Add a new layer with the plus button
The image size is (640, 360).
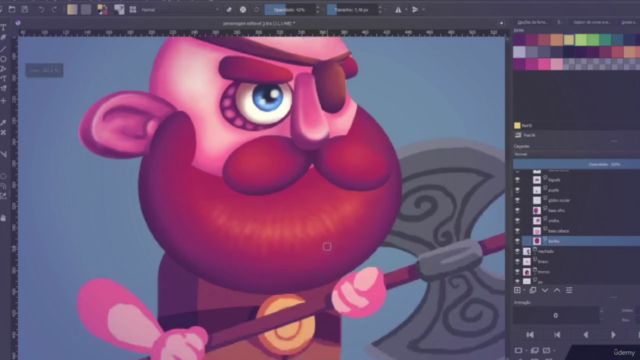pos(518,290)
